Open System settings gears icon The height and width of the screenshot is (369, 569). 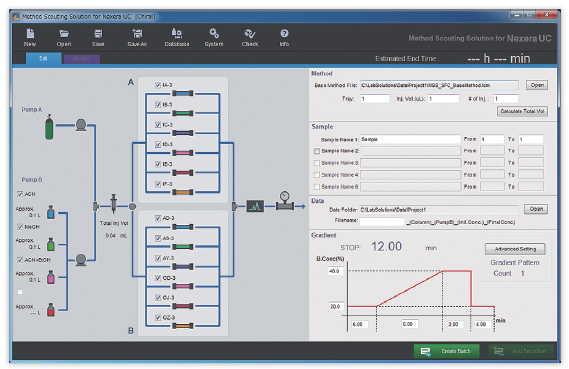point(214,34)
